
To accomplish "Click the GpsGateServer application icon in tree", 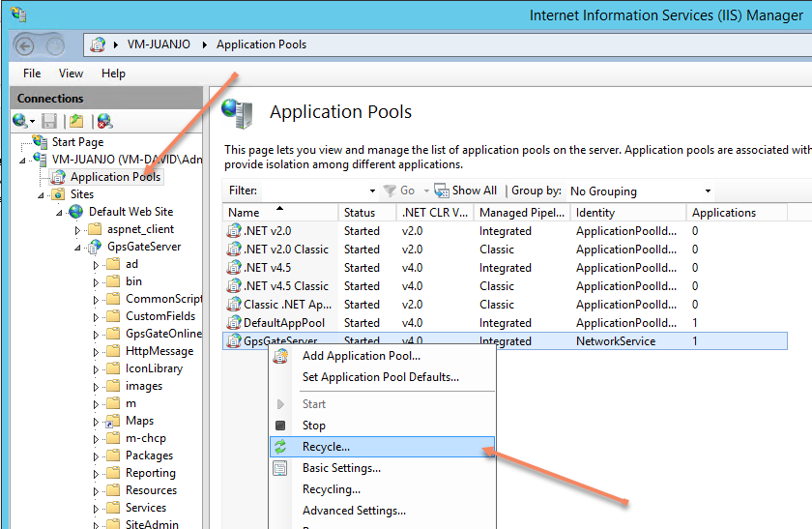I will [x=95, y=247].
